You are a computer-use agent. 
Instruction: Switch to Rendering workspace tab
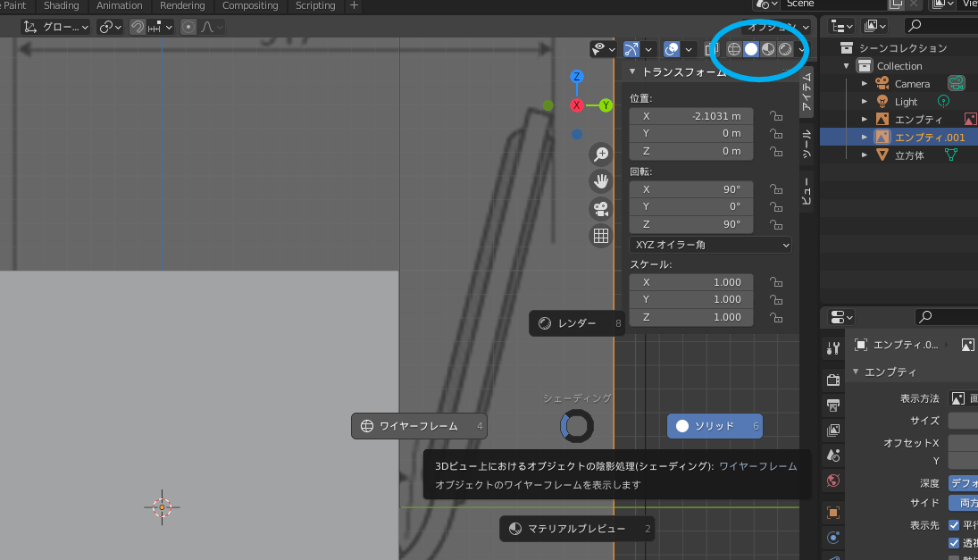point(182,5)
